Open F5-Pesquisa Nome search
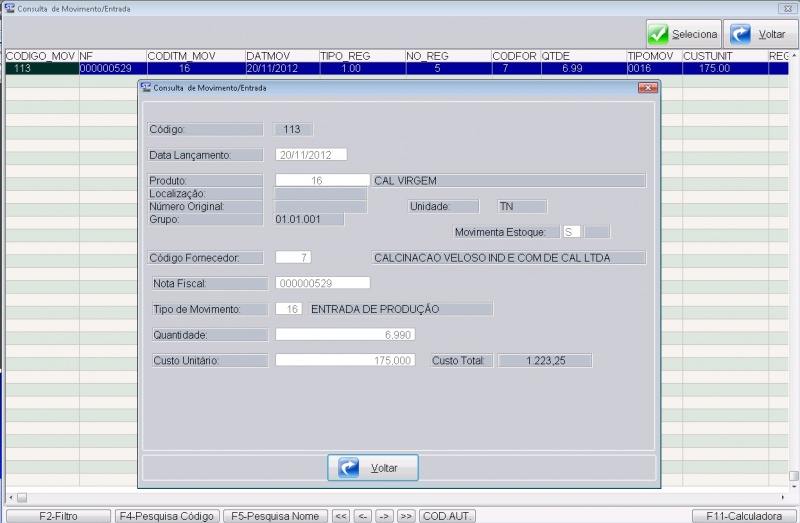Screen dimensions: 800x523 coord(275,516)
